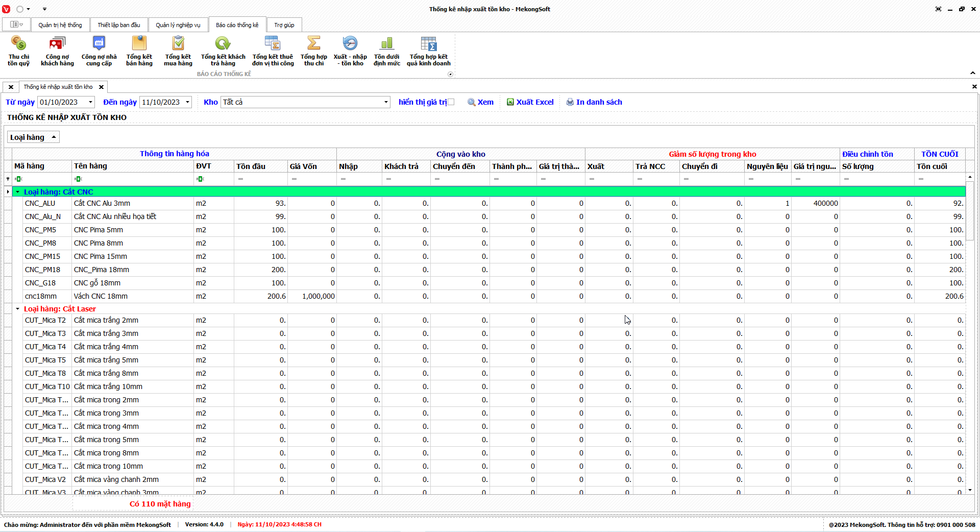Open Tổng kết mua hàng report

[x=178, y=51]
